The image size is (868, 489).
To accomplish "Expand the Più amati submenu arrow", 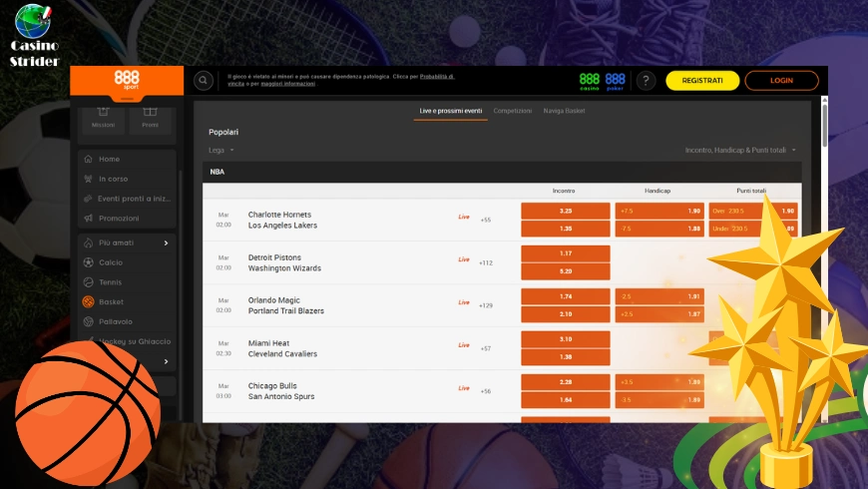I will (x=166, y=244).
